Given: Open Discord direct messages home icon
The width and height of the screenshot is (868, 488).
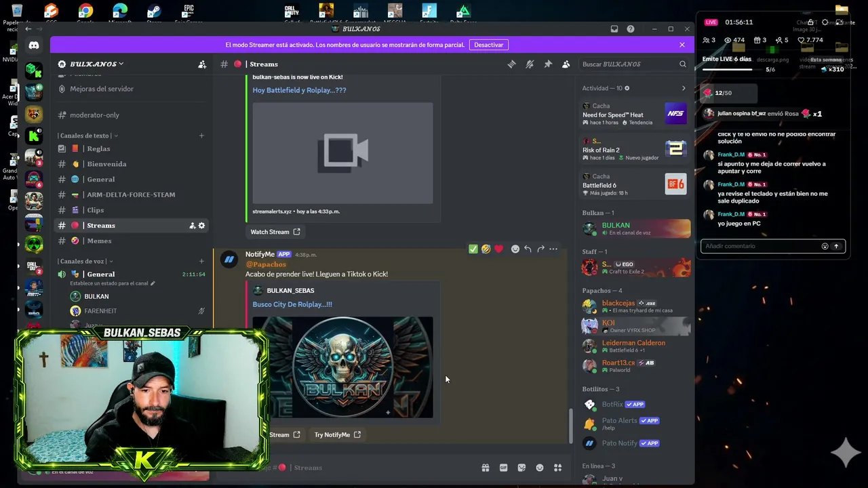Looking at the screenshot, I should (34, 45).
